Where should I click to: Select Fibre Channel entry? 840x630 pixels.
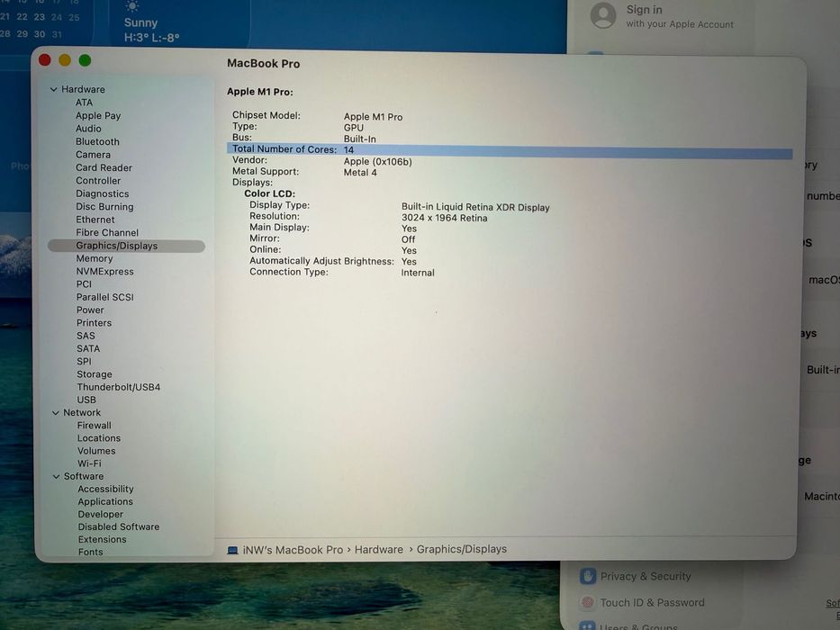point(107,232)
